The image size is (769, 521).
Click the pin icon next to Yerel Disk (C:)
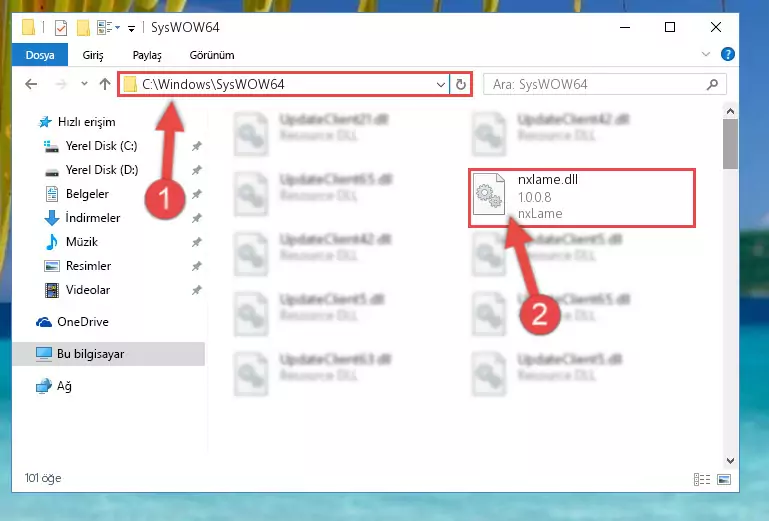[x=197, y=146]
